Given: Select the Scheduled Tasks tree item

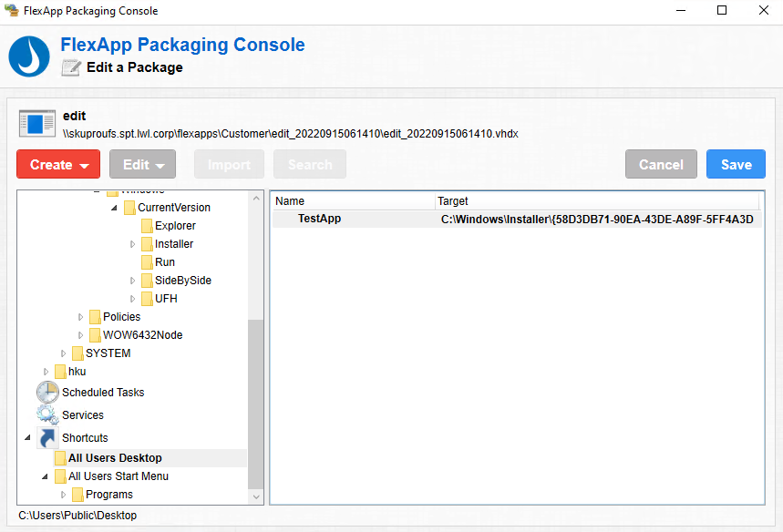Looking at the screenshot, I should pyautogui.click(x=103, y=393).
